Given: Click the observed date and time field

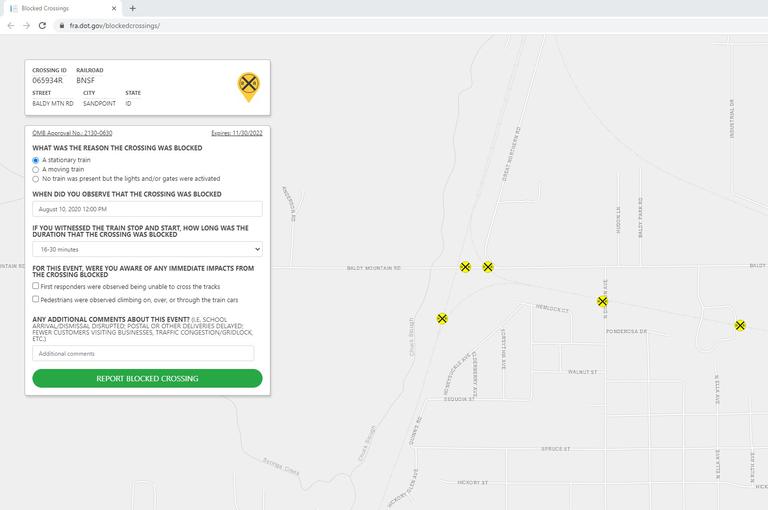Looking at the screenshot, I should click(147, 209).
